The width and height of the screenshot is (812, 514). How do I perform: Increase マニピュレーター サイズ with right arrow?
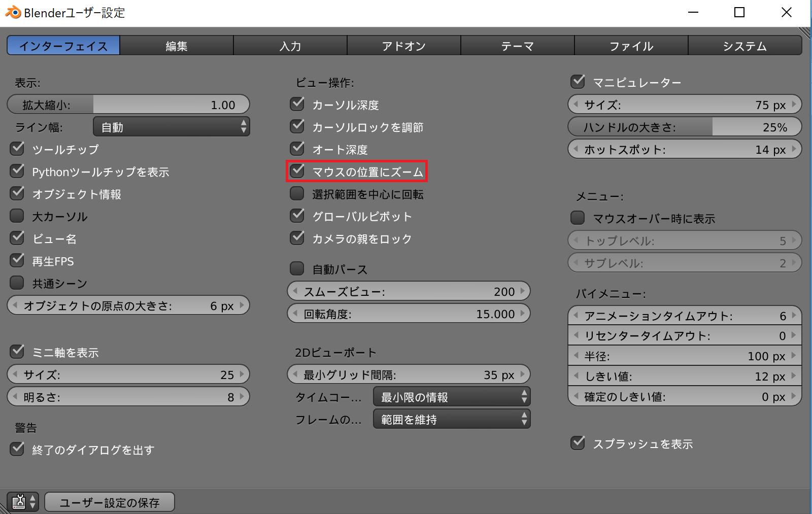[794, 104]
